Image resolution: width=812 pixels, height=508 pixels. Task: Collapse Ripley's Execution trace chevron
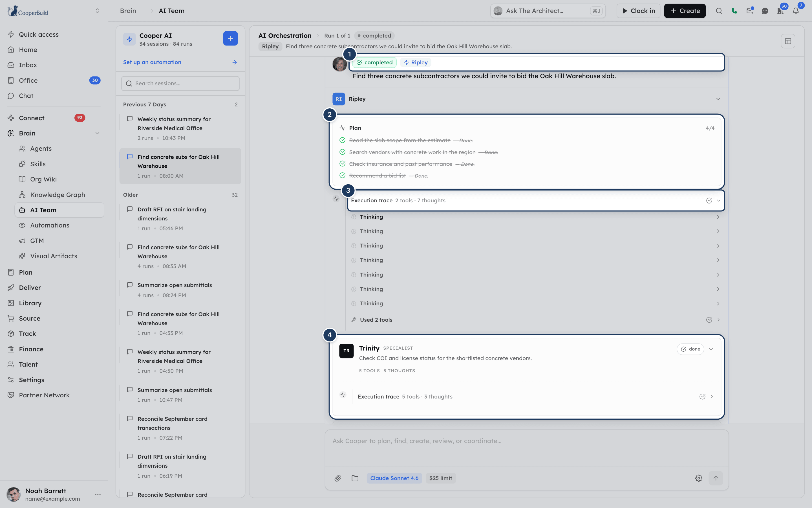[x=718, y=201]
